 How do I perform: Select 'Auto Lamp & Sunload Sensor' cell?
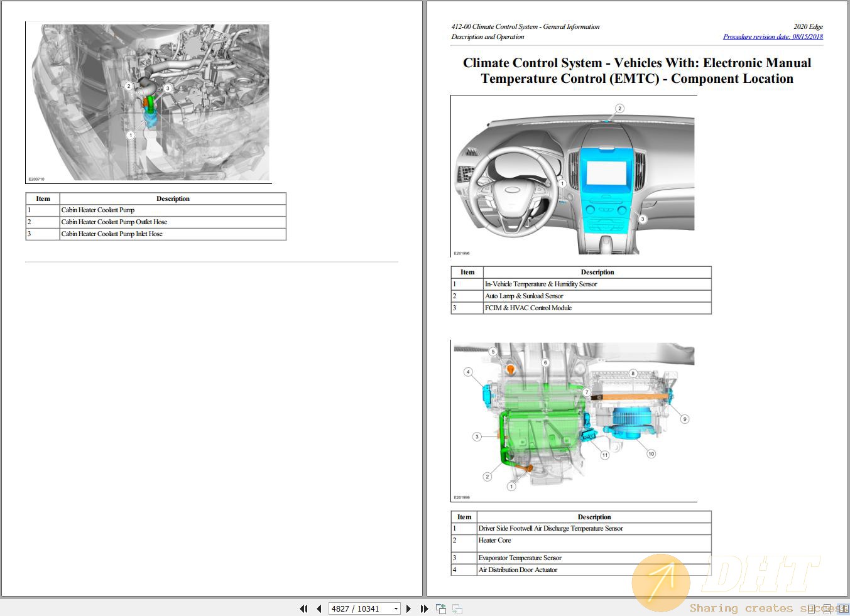[x=596, y=296]
